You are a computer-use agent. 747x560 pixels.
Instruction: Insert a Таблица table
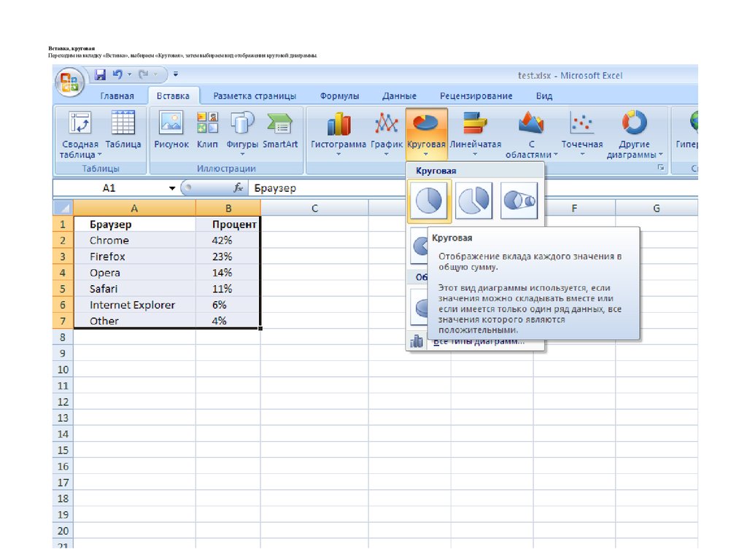click(123, 130)
